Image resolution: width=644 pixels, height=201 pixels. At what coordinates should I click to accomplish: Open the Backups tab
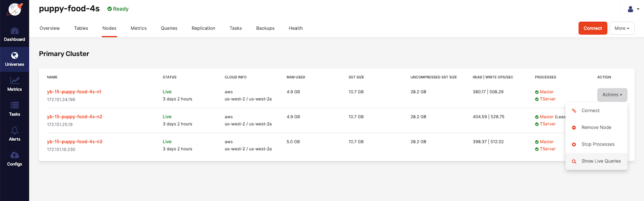tap(265, 28)
